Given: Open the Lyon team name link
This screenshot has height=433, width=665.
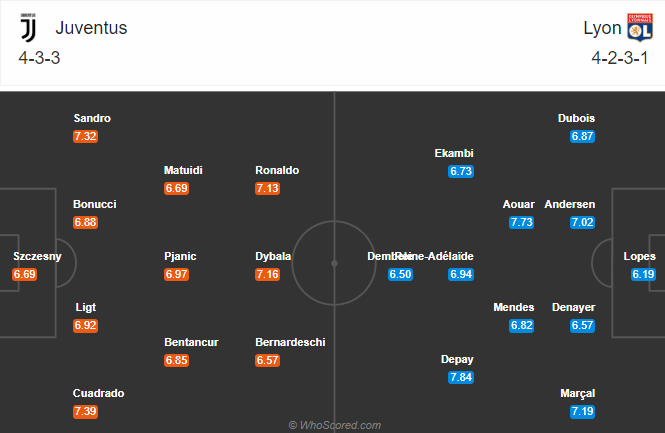Looking at the screenshot, I should pos(602,28).
